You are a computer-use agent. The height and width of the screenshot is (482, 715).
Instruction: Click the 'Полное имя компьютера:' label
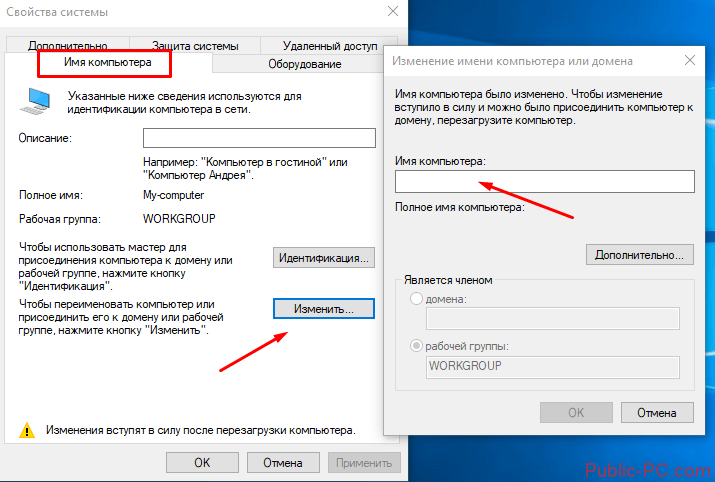pyautogui.click(x=460, y=207)
